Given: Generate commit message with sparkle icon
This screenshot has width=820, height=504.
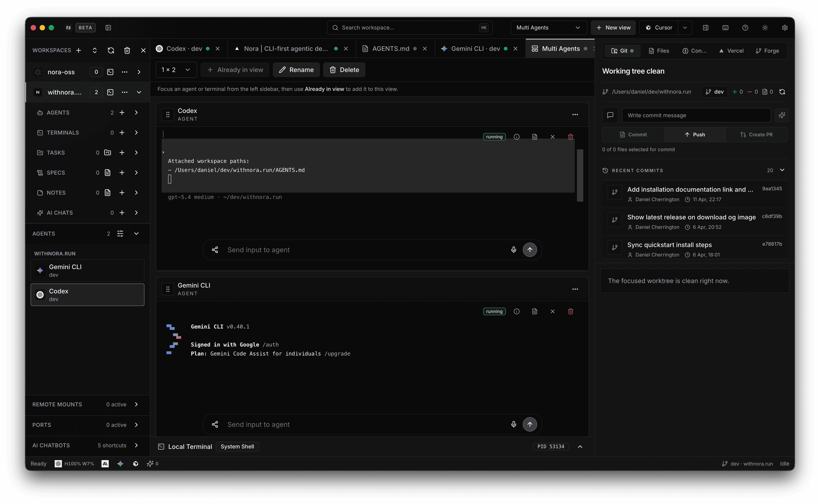Looking at the screenshot, I should (782, 115).
